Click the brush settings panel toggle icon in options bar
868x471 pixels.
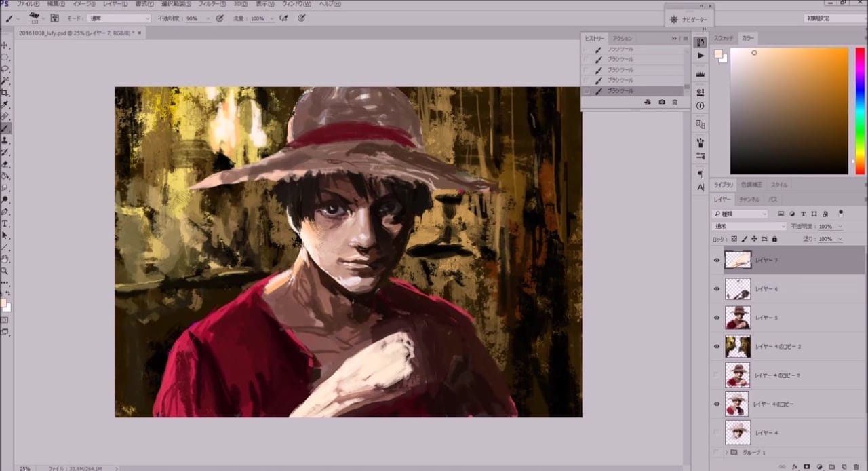[x=54, y=18]
